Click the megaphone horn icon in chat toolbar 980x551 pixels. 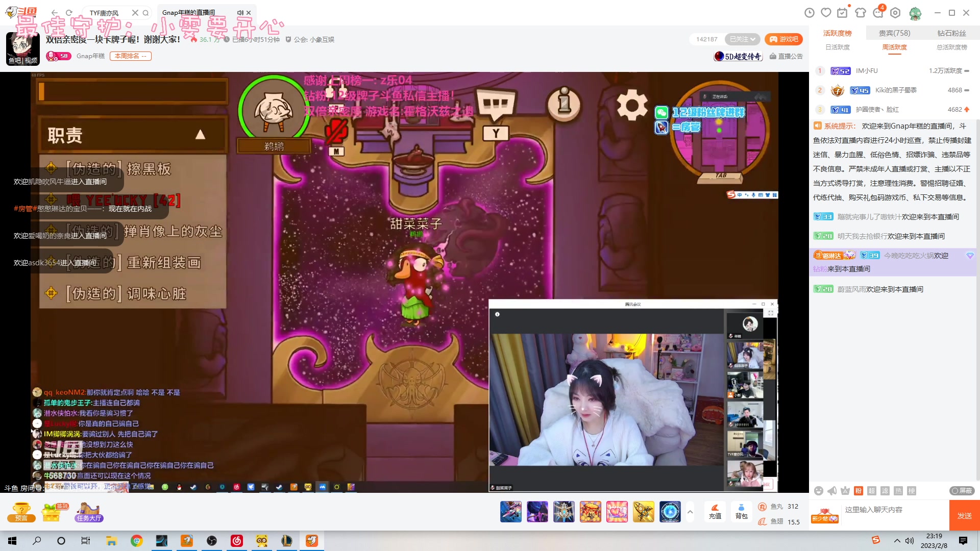832,491
